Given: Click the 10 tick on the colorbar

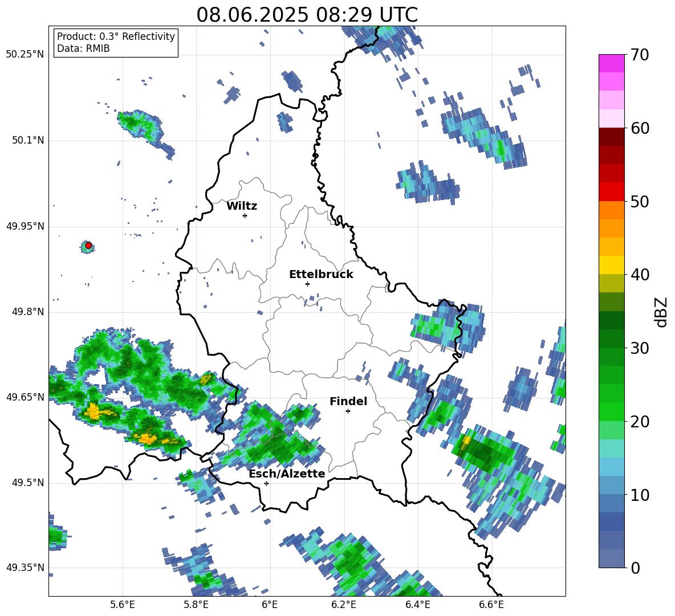Looking at the screenshot, I should (x=640, y=494).
